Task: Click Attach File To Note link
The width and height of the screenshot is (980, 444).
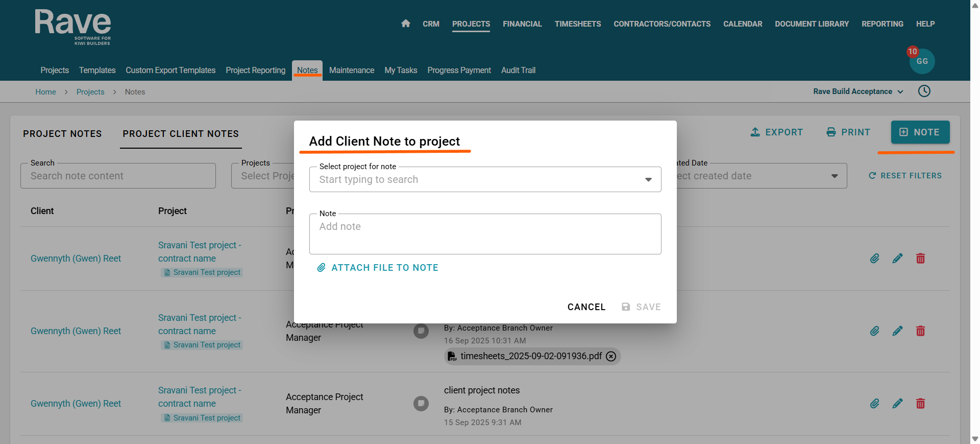Action: (x=378, y=268)
